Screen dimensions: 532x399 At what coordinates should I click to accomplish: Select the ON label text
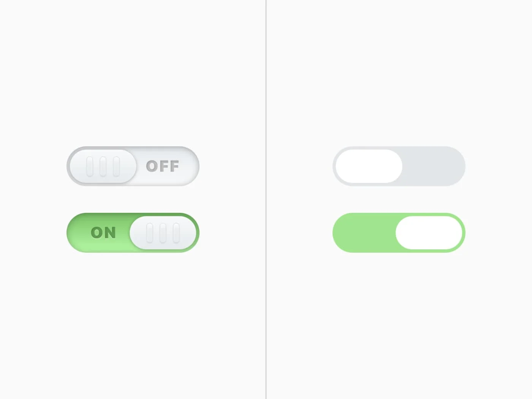(103, 233)
